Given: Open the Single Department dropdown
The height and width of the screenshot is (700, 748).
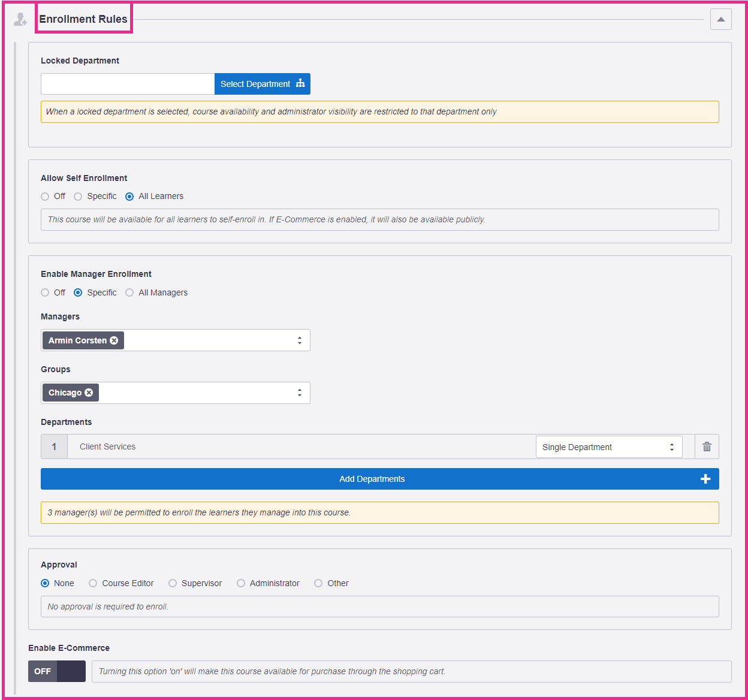Looking at the screenshot, I should coord(609,446).
